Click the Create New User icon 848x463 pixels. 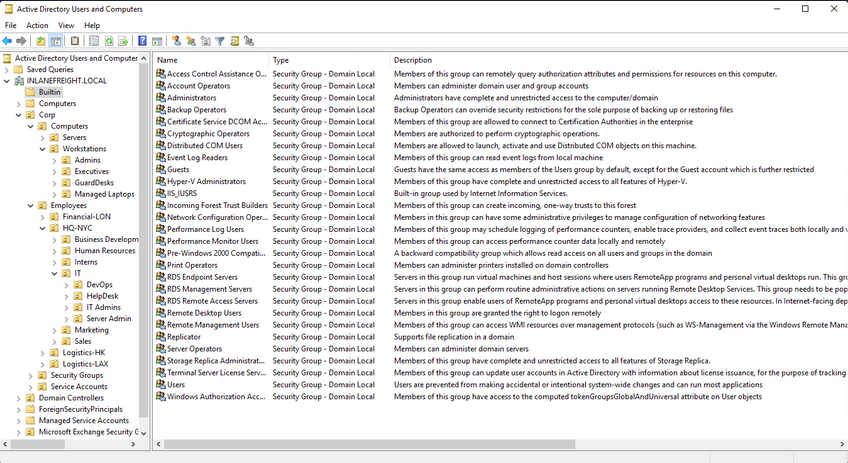176,41
